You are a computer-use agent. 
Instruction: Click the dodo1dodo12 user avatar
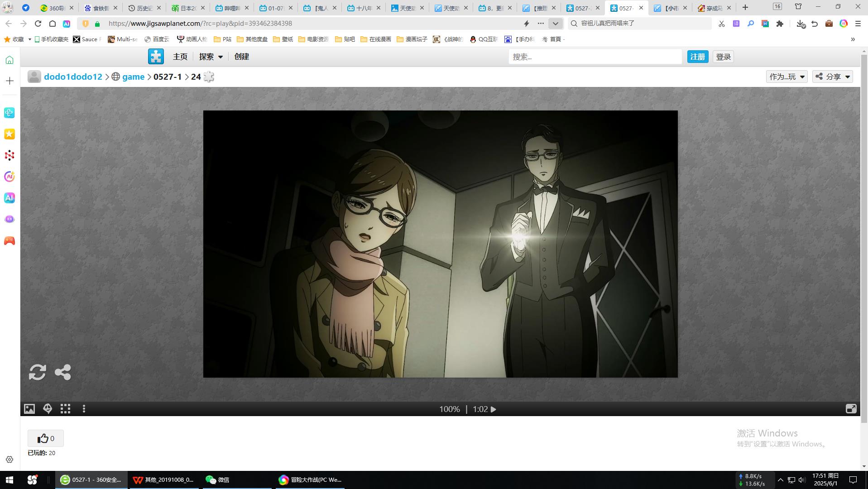34,77
